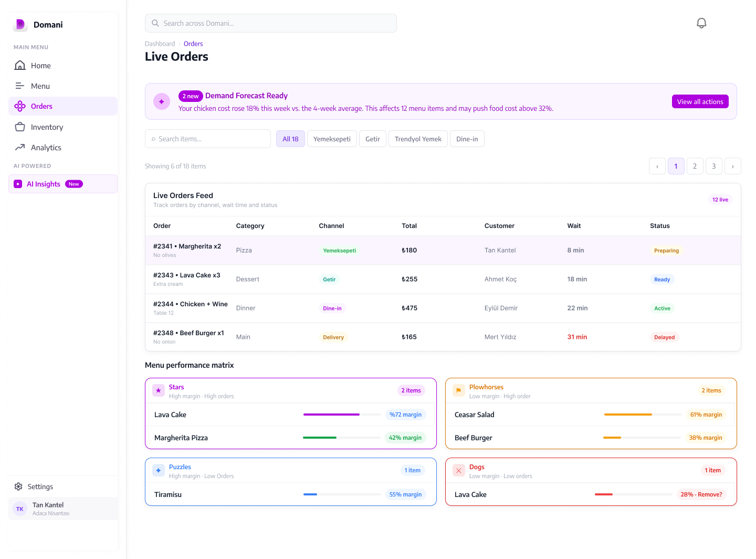Click Dashboard breadcrumb link
The image size is (756, 559).
[x=160, y=44]
